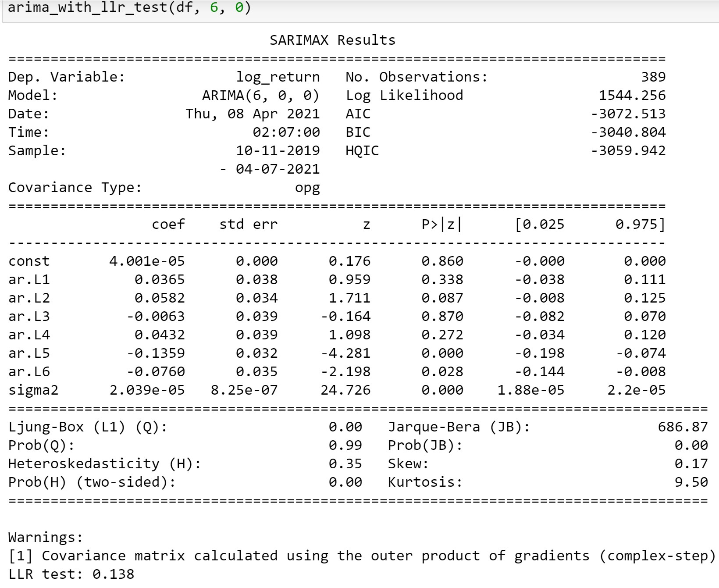Image resolution: width=719 pixels, height=588 pixels.
Task: Click the sigma2 row label
Action: (33, 390)
